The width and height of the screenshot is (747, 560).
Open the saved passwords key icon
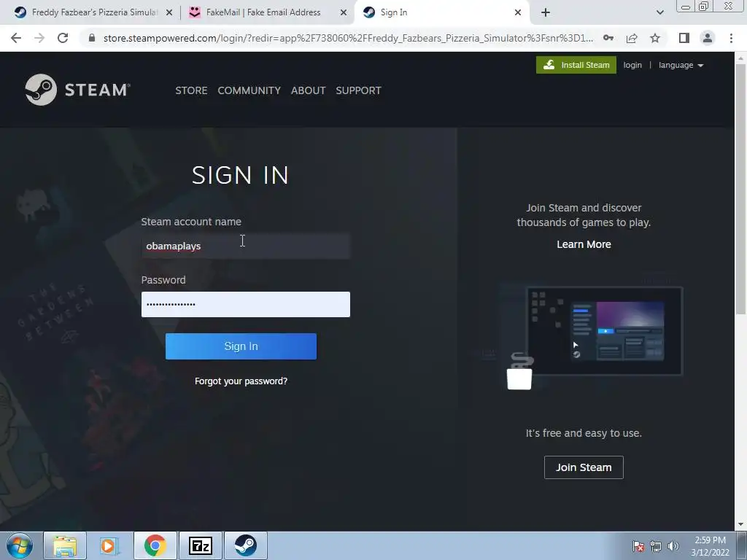click(x=608, y=38)
